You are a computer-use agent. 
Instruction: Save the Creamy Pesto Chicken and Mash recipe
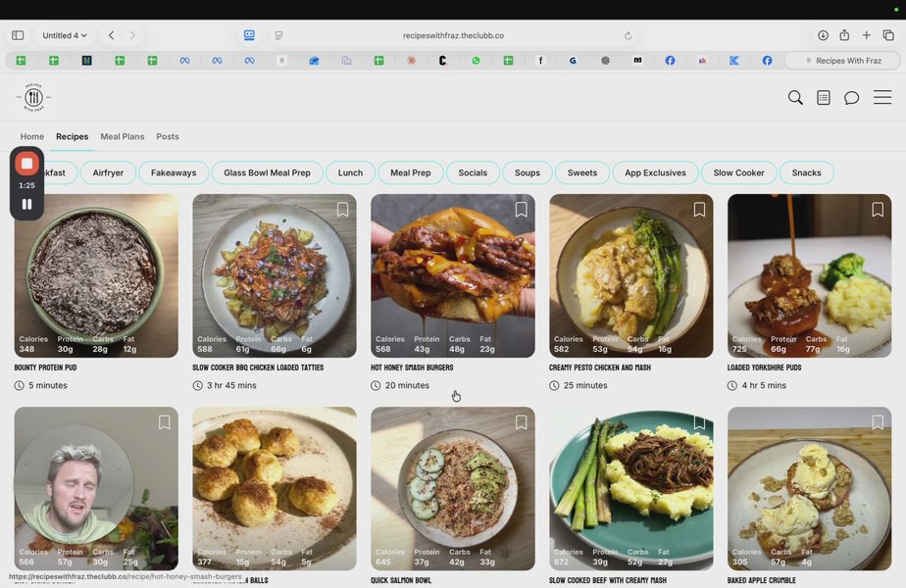[699, 210]
